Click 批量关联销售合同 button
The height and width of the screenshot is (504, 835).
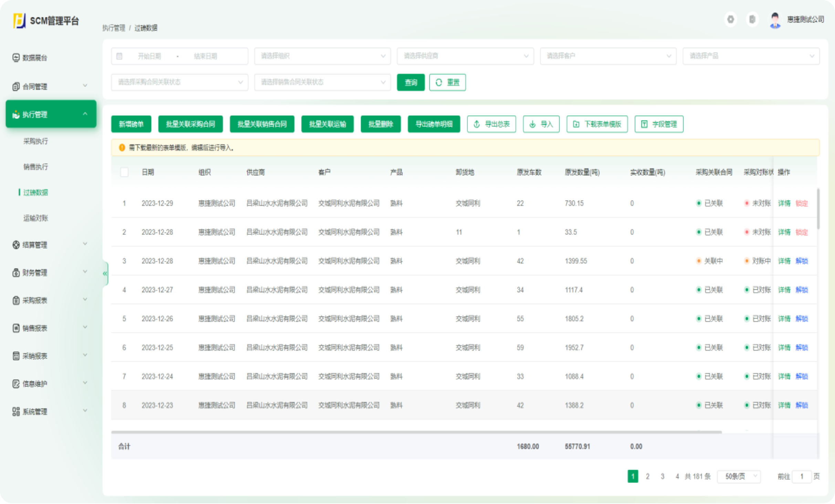point(262,124)
